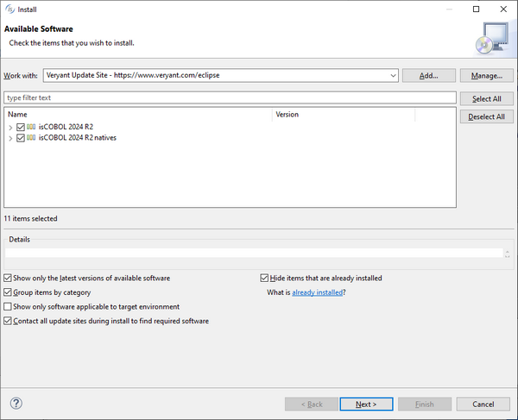Close the Install window

click(503, 9)
